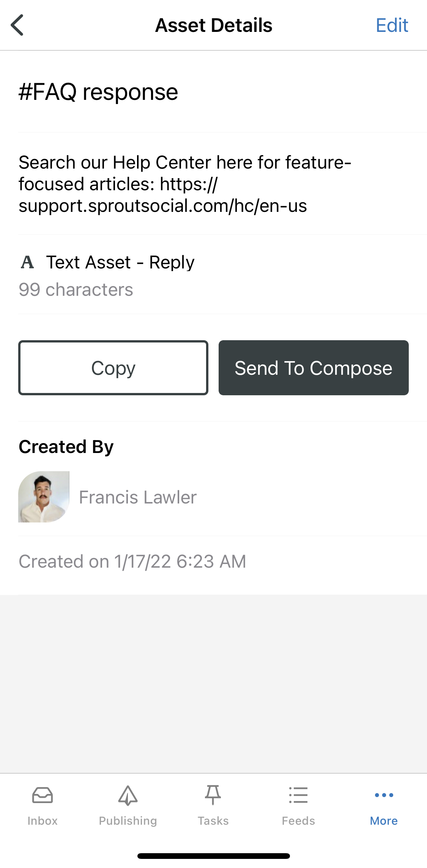Tap the More three-dots icon
Viewport: 427px width, 868px height.
384,795
